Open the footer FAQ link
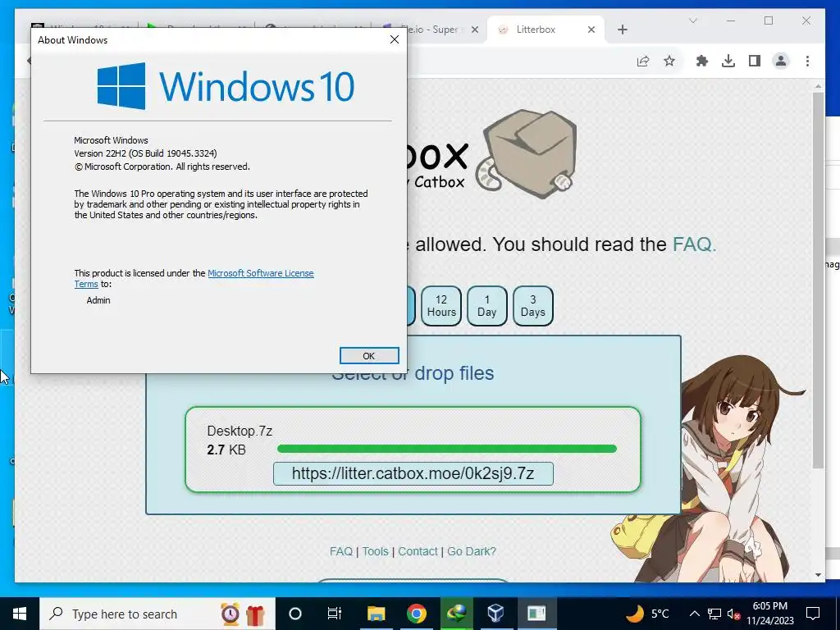The height and width of the screenshot is (630, 840). (x=341, y=551)
